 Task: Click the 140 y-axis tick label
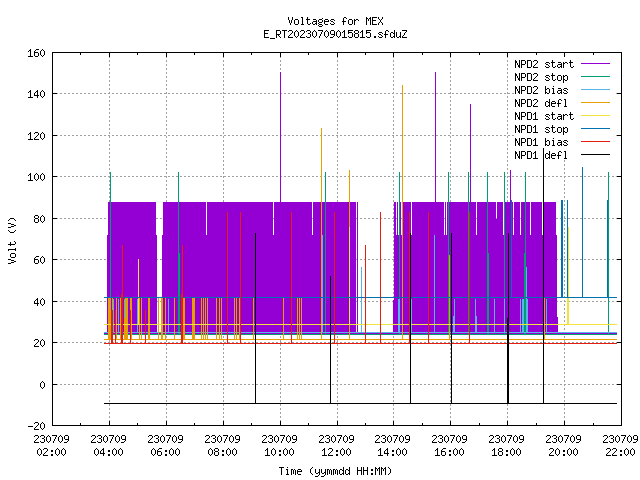click(36, 94)
